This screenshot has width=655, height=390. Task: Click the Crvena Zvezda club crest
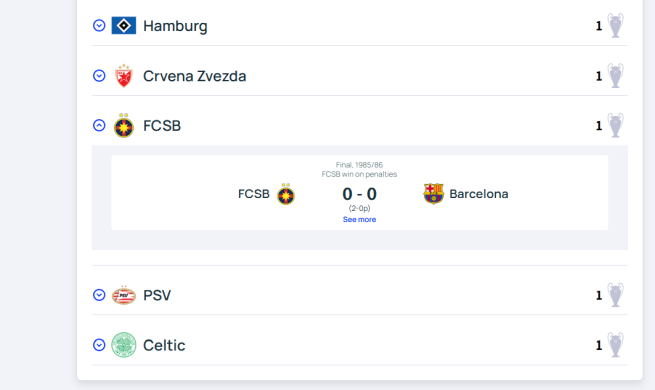[x=124, y=76]
